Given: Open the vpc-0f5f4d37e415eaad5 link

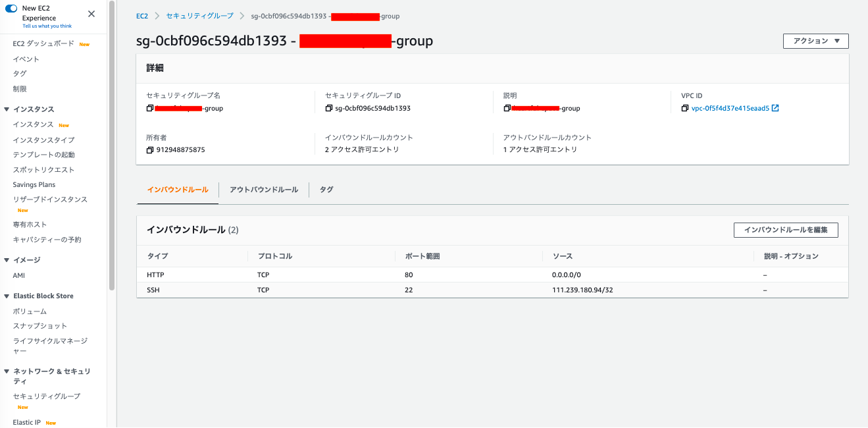Looking at the screenshot, I should [x=730, y=108].
